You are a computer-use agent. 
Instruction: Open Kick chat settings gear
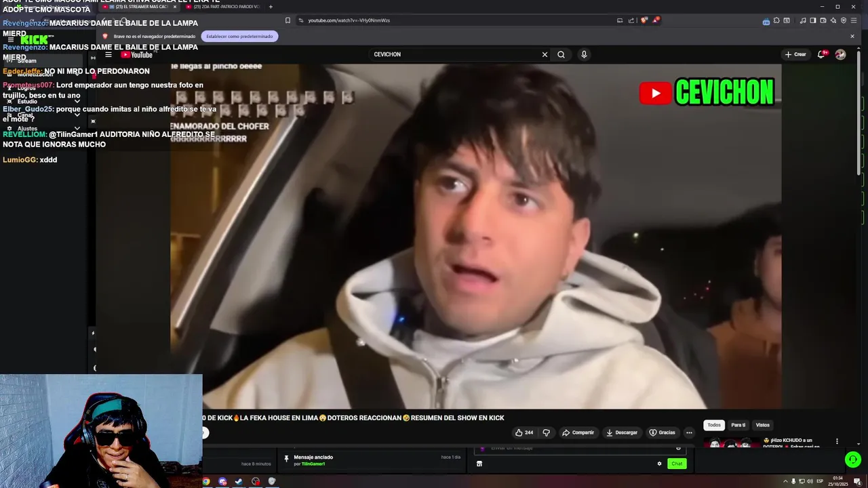tap(659, 464)
